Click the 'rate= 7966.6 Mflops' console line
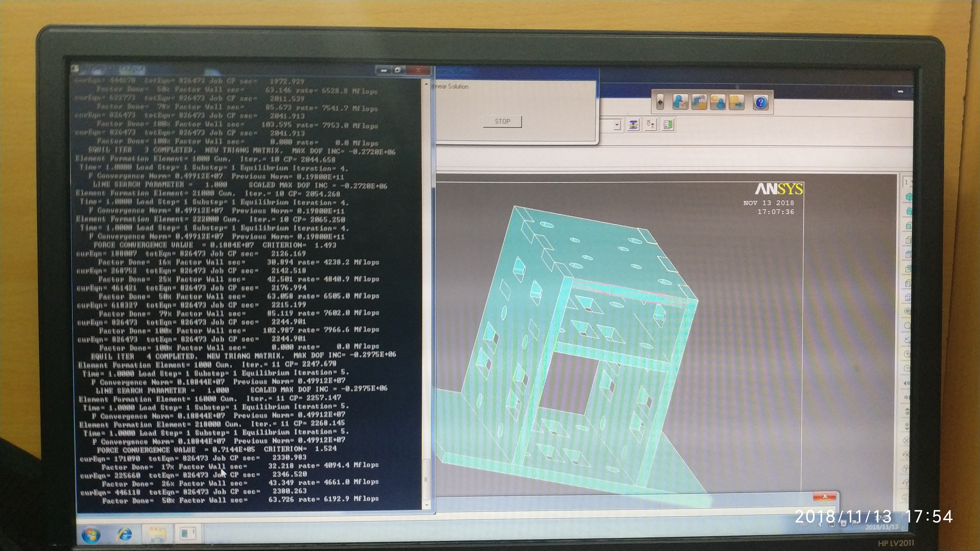 coord(239,330)
